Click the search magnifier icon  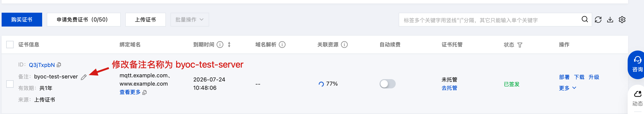pos(585,19)
